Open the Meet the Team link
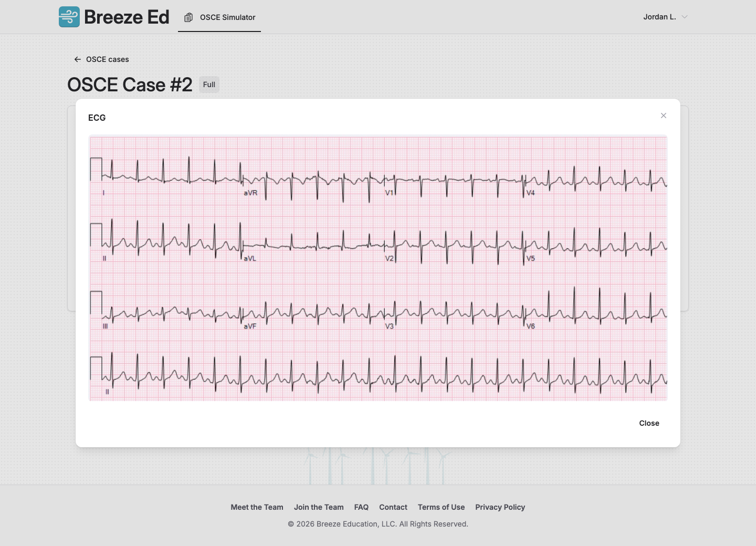 pyautogui.click(x=257, y=507)
